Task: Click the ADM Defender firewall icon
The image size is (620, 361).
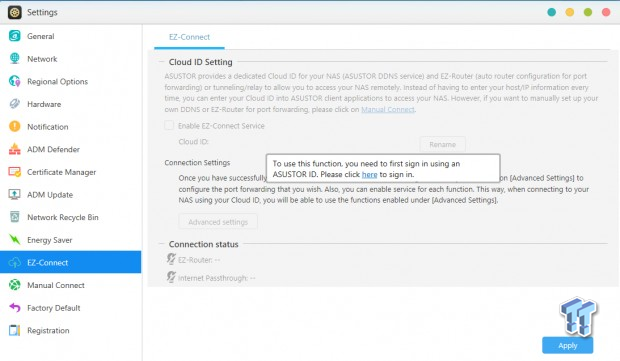Action: (x=15, y=149)
